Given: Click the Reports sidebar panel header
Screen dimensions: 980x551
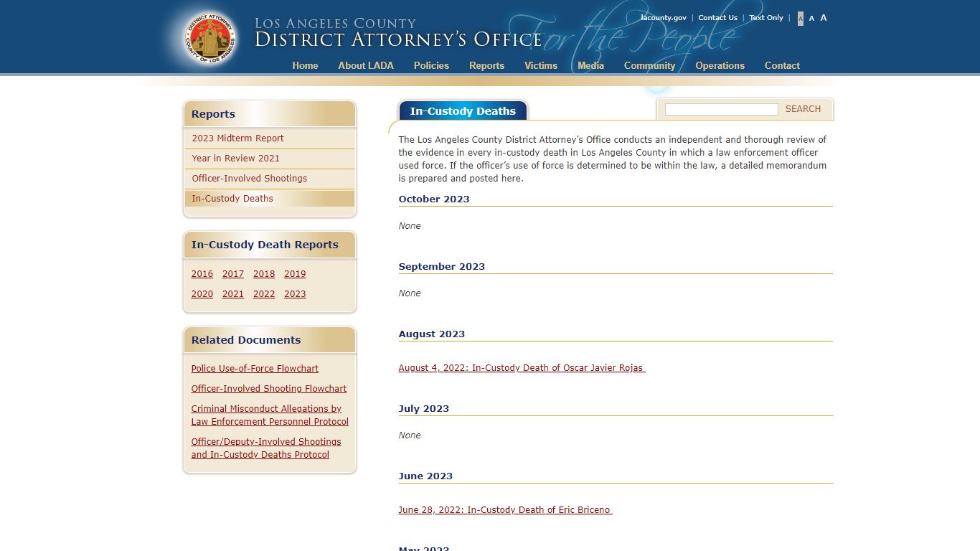Looking at the screenshot, I should 270,114.
